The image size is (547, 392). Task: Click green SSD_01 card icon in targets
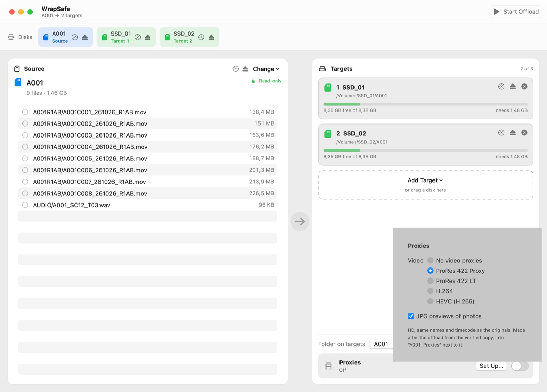coord(328,88)
